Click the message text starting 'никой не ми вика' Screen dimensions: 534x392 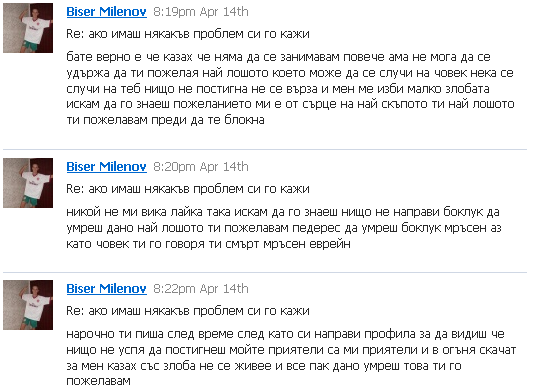pos(284,228)
